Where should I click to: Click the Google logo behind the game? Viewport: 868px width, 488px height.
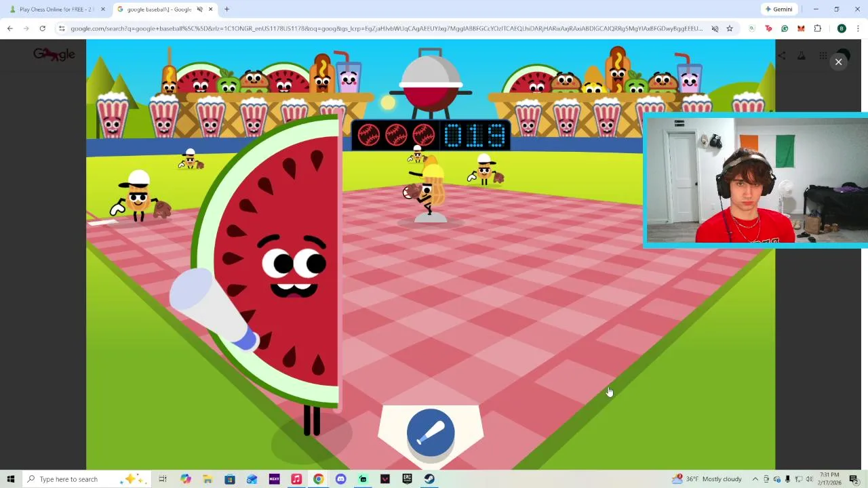pos(54,54)
